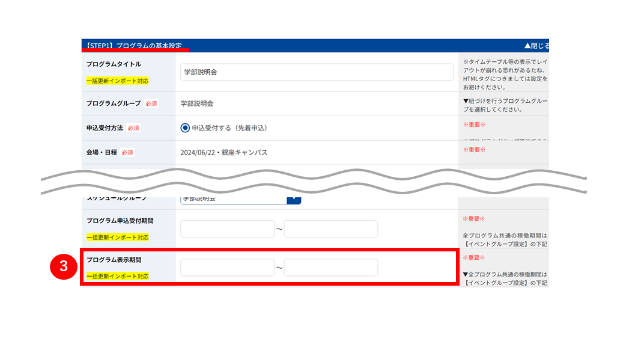The image size is (644, 344).
Task: Click the 【STEP1】プログラムの基本設定 header title
Action: point(134,46)
